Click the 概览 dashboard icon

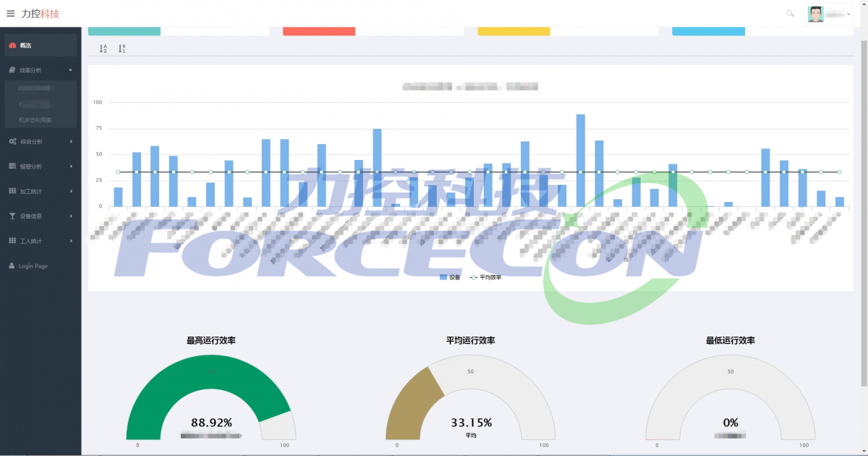pos(12,46)
